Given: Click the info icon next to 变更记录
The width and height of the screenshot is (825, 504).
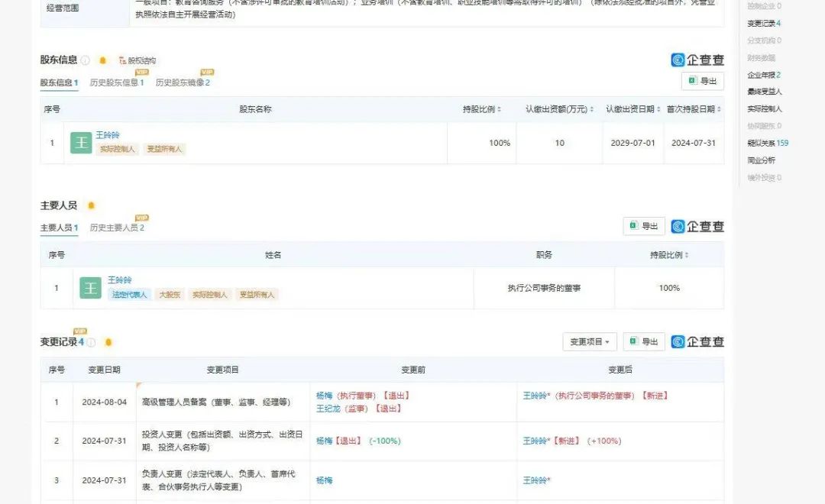Looking at the screenshot, I should click(91, 342).
